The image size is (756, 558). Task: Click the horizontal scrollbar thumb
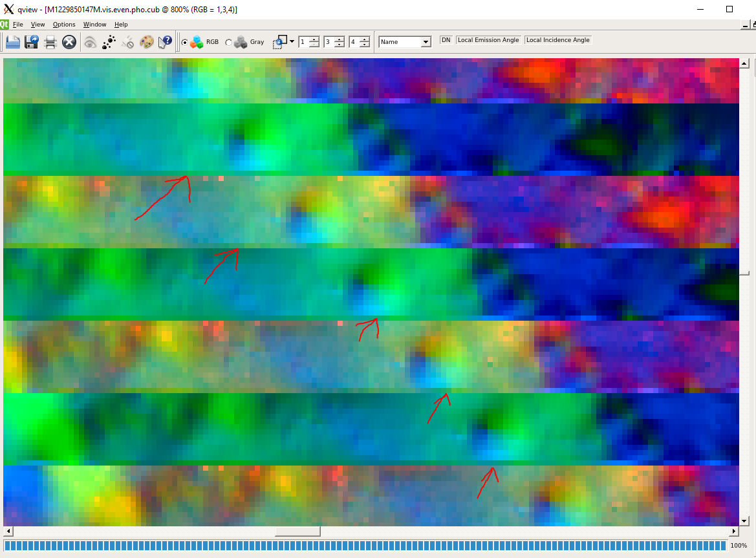tap(297, 531)
